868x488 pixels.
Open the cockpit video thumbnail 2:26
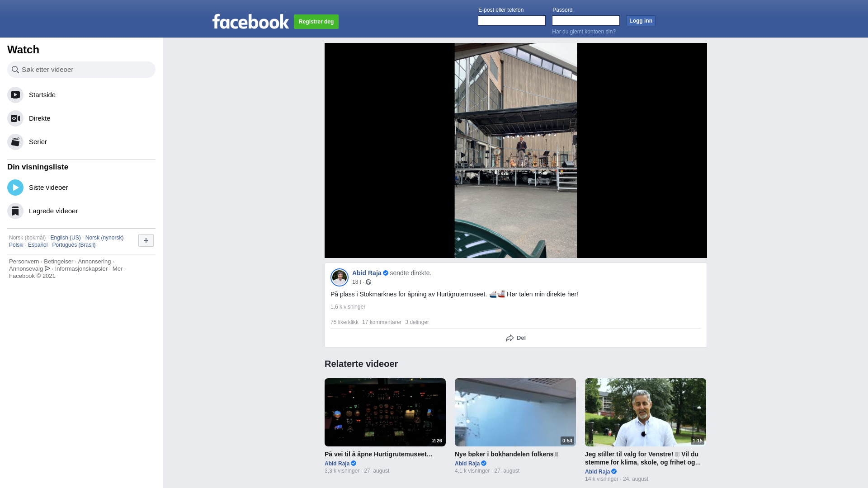click(x=385, y=412)
